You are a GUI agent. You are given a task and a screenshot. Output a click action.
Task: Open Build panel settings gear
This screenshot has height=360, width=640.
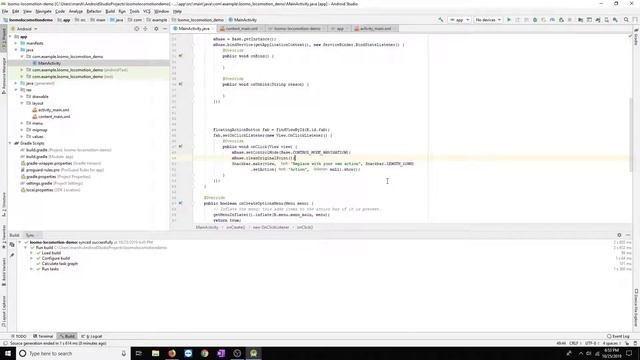[619, 235]
